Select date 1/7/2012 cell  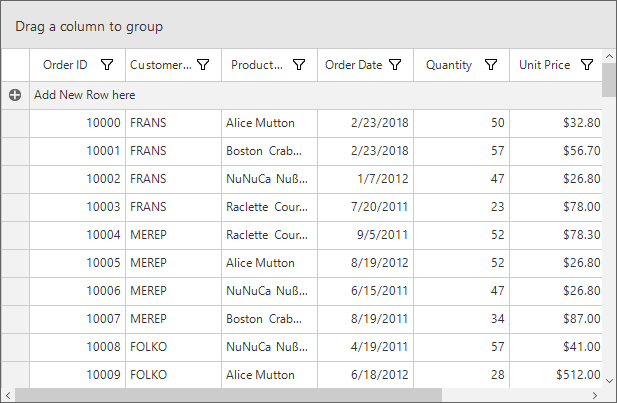366,179
